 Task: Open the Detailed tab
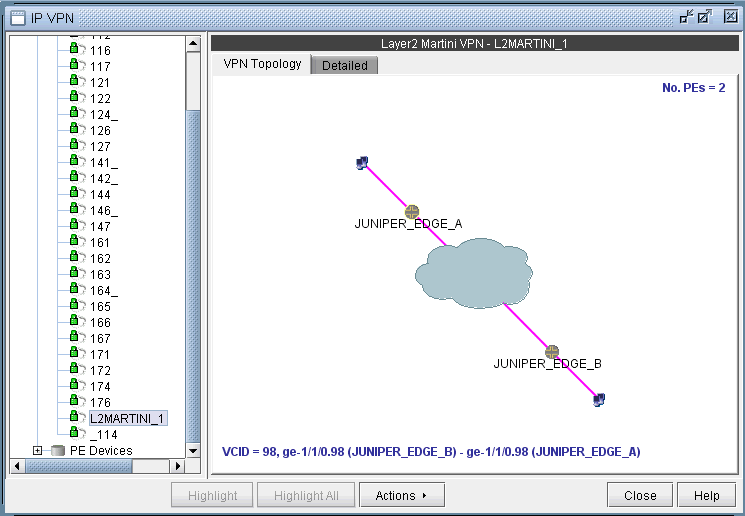point(345,66)
